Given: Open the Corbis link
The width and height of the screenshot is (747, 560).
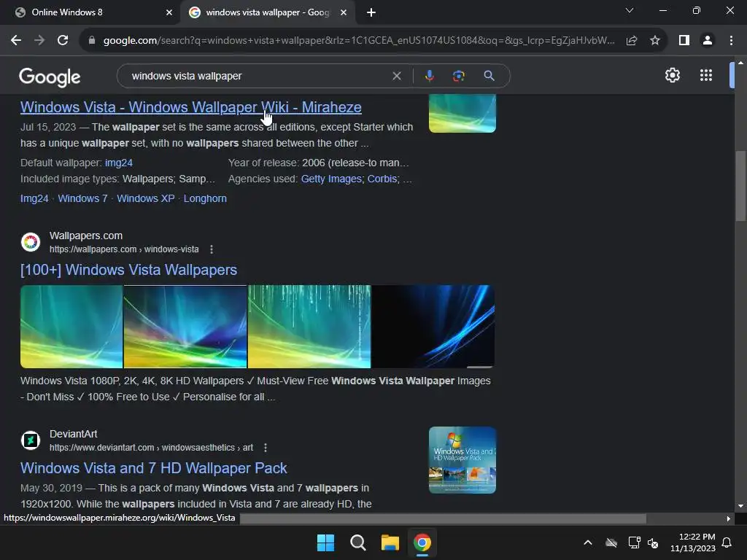Looking at the screenshot, I should tap(382, 179).
